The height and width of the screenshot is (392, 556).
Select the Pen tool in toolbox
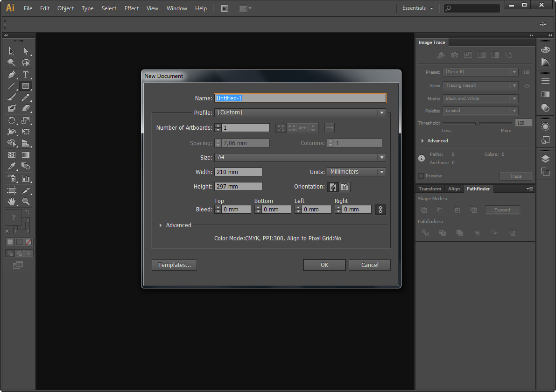coord(12,74)
